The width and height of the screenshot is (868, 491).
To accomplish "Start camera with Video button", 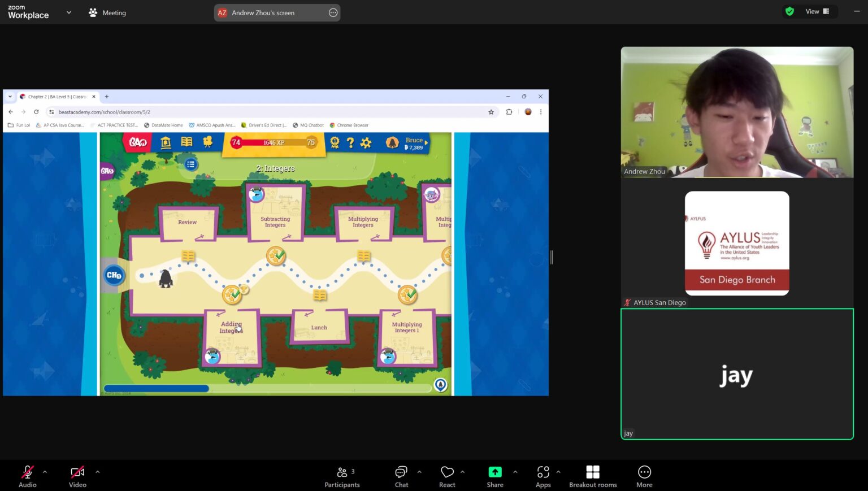I will click(77, 476).
